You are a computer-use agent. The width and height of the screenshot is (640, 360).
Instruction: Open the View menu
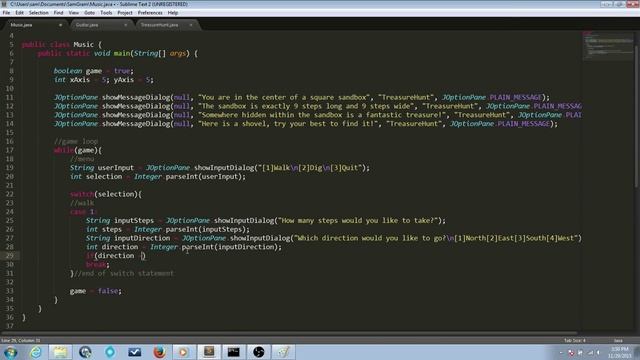74,13
